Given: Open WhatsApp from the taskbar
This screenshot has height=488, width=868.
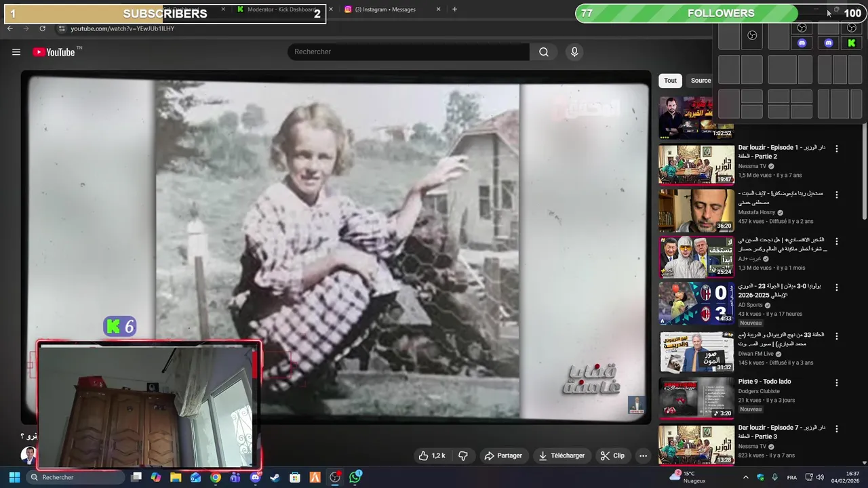Looking at the screenshot, I should 355,477.
